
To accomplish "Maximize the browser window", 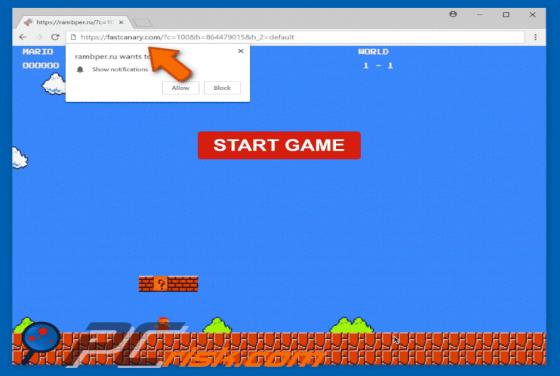I will click(506, 15).
